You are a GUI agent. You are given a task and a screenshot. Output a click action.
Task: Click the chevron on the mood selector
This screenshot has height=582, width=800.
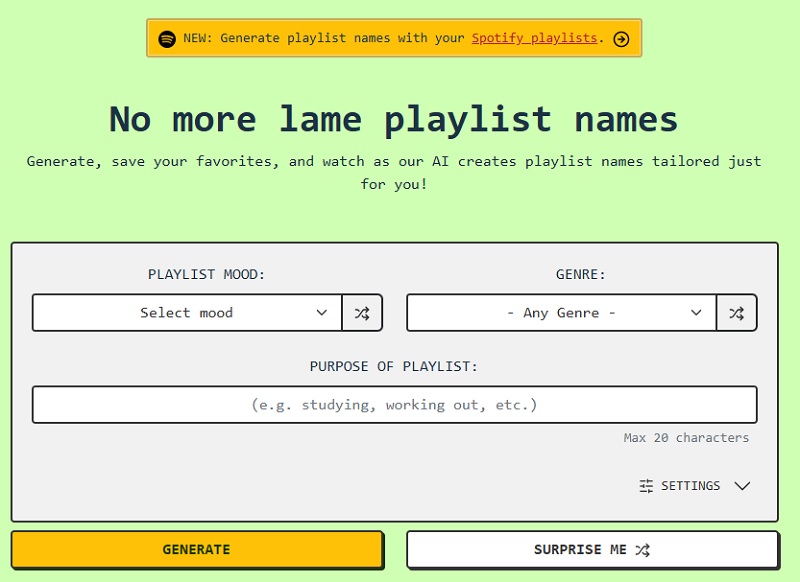pos(322,312)
